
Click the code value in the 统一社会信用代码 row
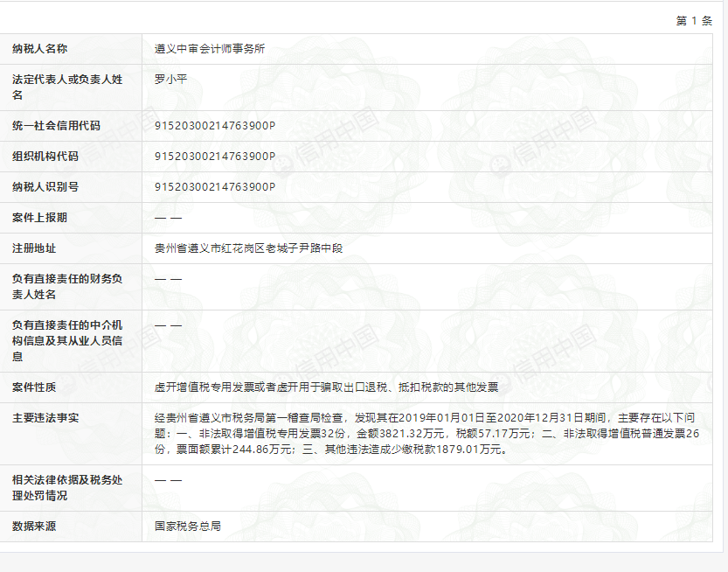(215, 126)
